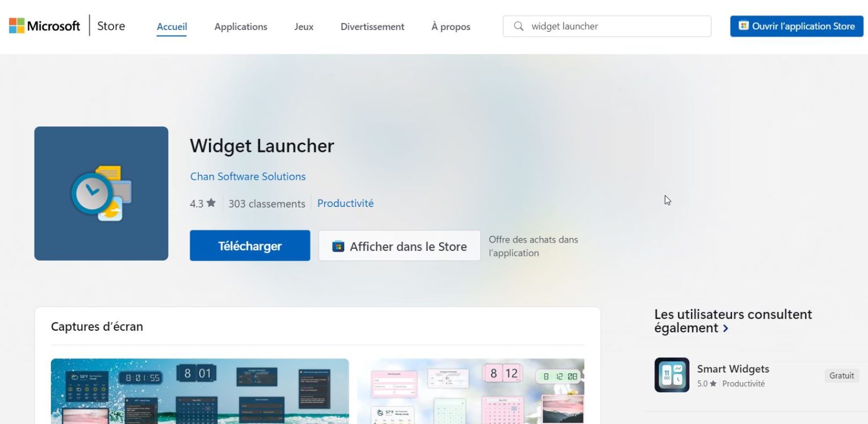This screenshot has height=424, width=868.
Task: Click the Captures d'écran heading
Action: pos(97,326)
